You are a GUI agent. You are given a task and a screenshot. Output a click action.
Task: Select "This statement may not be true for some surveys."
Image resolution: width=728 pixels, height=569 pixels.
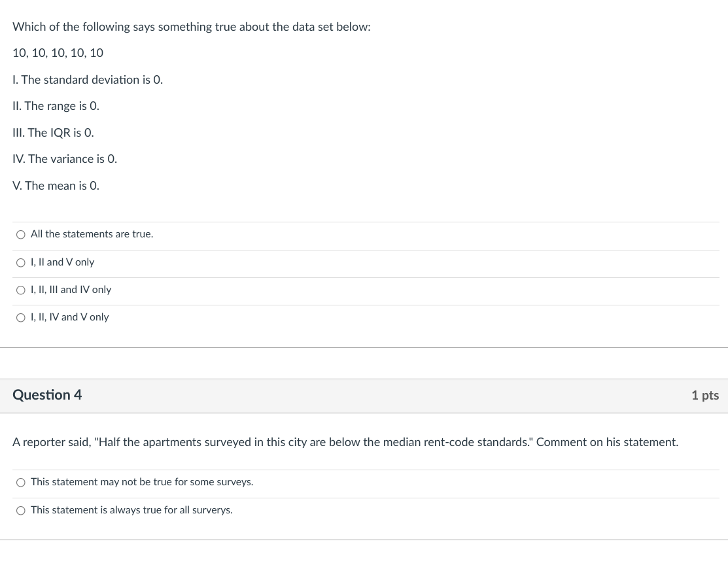click(20, 482)
